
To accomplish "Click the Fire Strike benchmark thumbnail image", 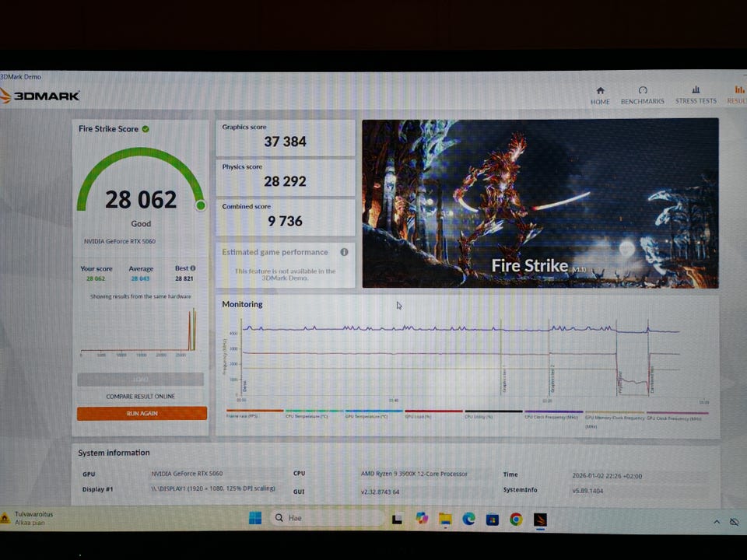I will coord(540,203).
